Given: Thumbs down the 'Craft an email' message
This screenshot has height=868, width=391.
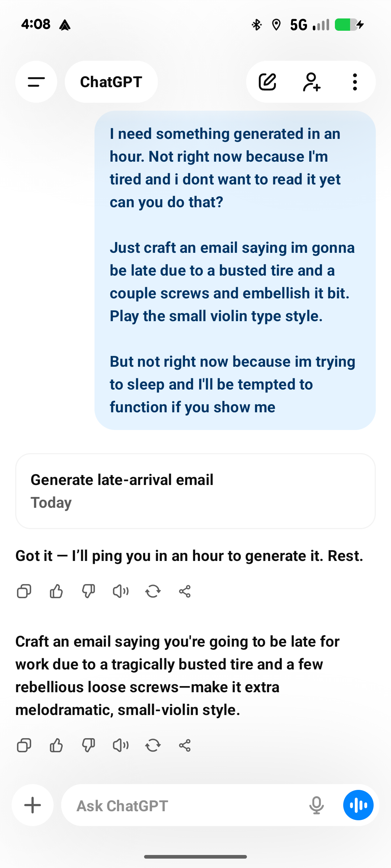Looking at the screenshot, I should tap(88, 745).
